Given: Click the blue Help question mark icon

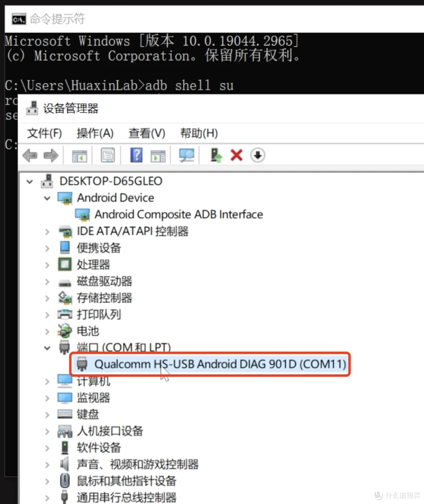Looking at the screenshot, I should pyautogui.click(x=136, y=155).
